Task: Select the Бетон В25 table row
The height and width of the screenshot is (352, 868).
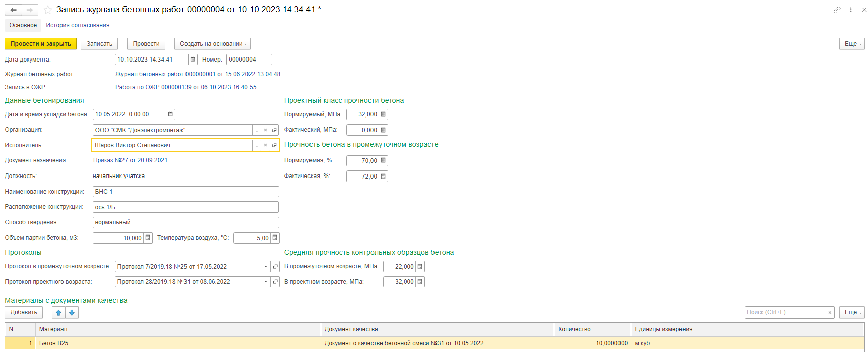Action: (x=176, y=343)
